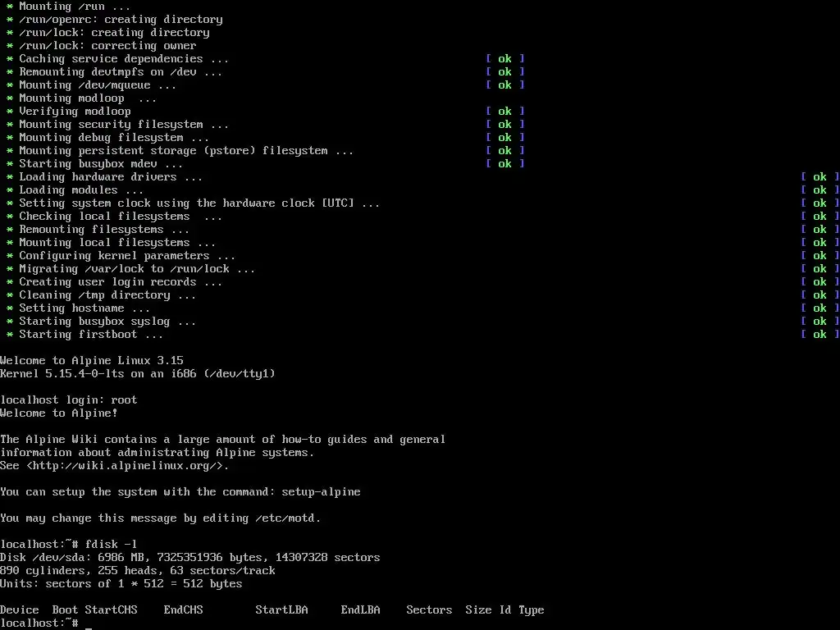Click the ok status for 'Starting firstboot'
This screenshot has width=840, height=630.
pos(819,335)
